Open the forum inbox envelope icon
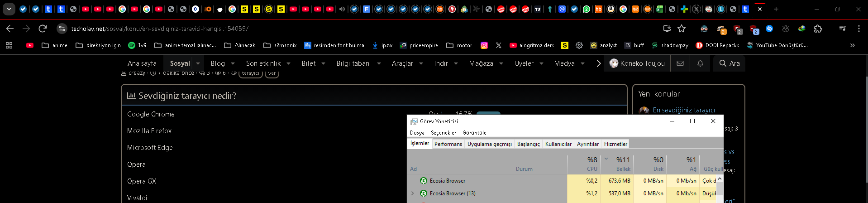 tap(680, 63)
